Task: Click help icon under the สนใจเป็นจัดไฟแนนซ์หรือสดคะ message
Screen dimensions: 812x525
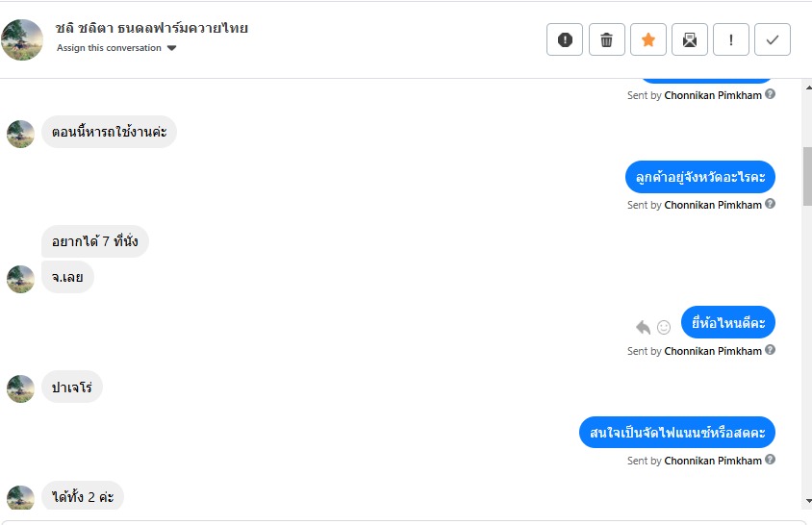Action: pyautogui.click(x=771, y=460)
